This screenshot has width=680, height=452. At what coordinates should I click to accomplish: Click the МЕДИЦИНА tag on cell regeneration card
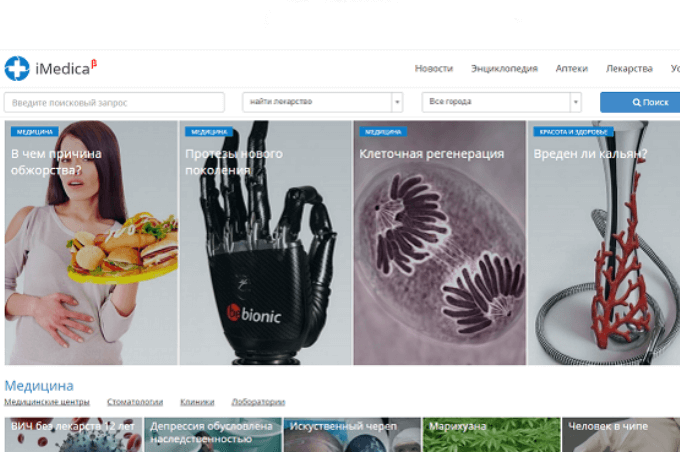tap(382, 131)
